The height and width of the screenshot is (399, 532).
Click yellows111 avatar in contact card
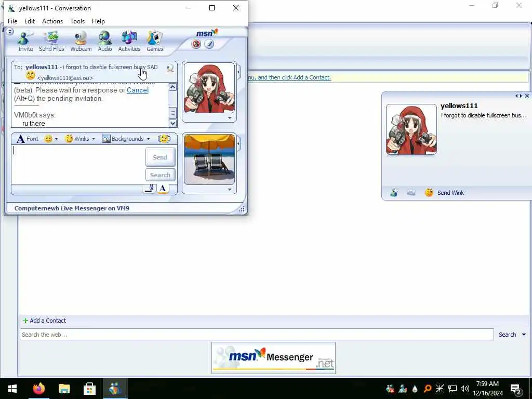click(x=411, y=129)
